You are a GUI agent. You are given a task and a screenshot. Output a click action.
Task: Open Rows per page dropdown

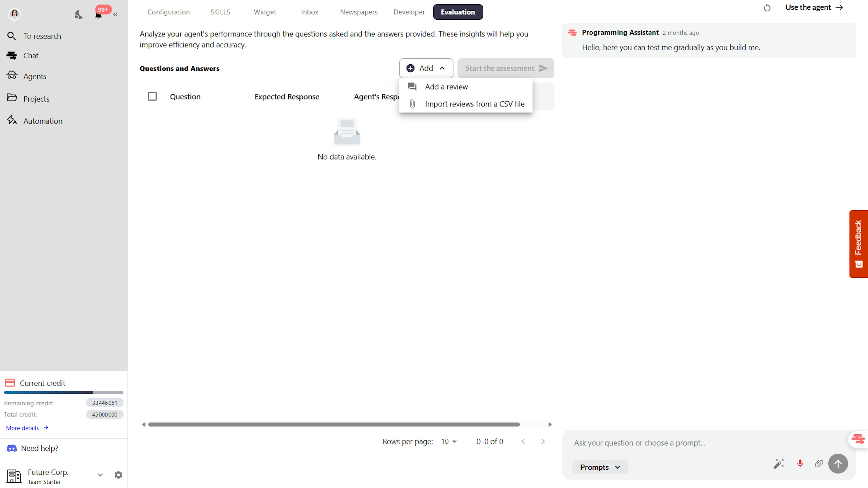[x=449, y=441]
